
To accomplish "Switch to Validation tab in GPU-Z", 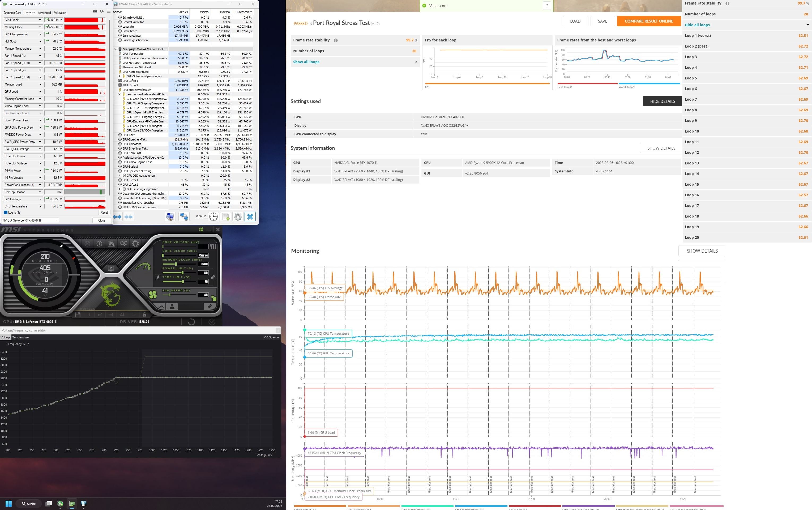I will click(60, 12).
